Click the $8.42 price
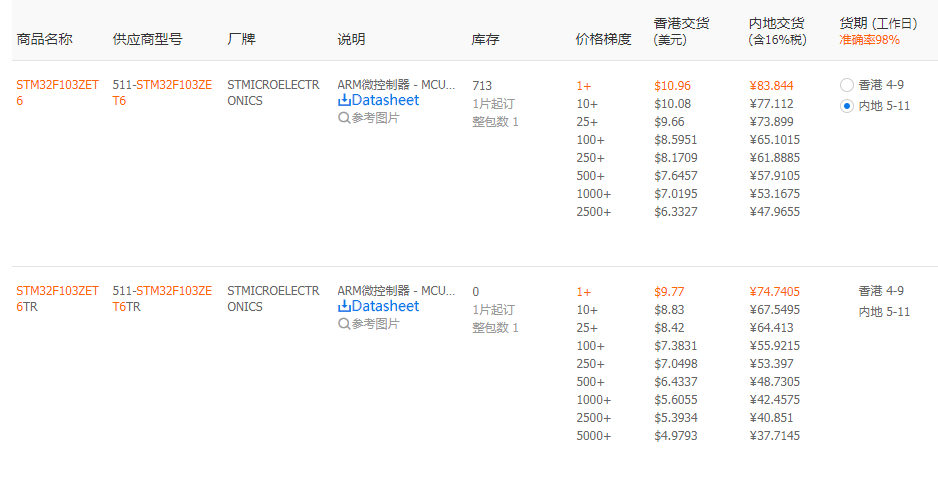Image resolution: width=938 pixels, height=477 pixels. pyautogui.click(x=669, y=327)
